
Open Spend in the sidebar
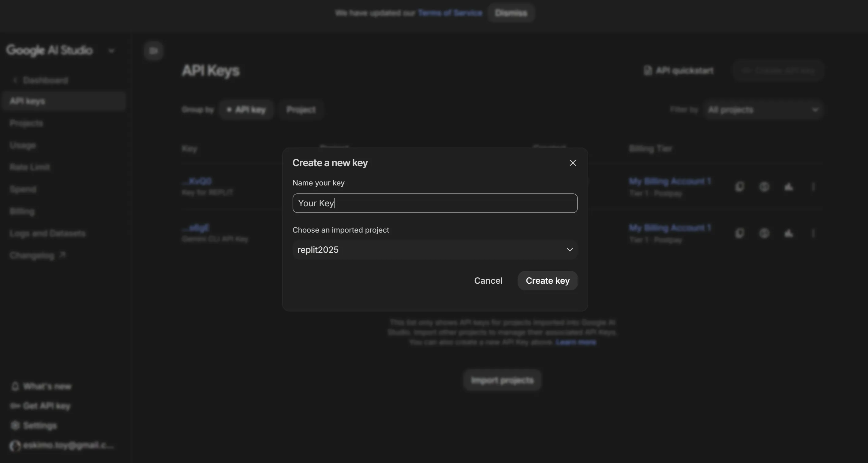coord(23,189)
